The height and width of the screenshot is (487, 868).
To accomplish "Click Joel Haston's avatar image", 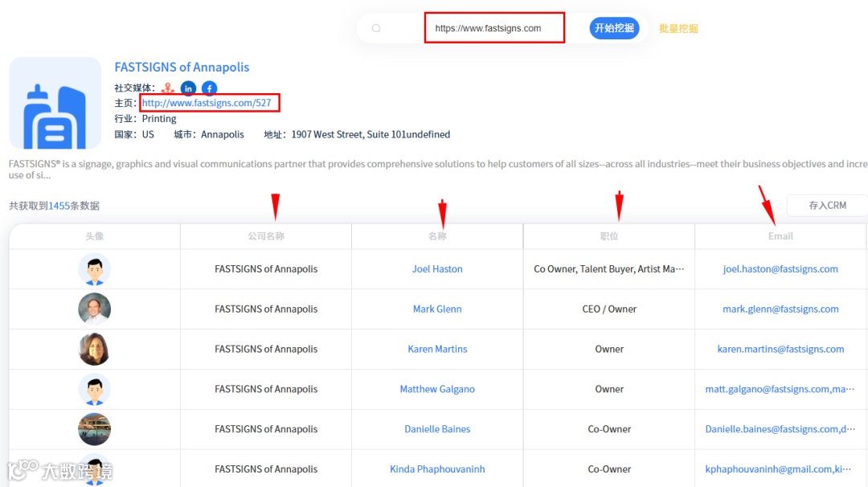I will pyautogui.click(x=94, y=269).
